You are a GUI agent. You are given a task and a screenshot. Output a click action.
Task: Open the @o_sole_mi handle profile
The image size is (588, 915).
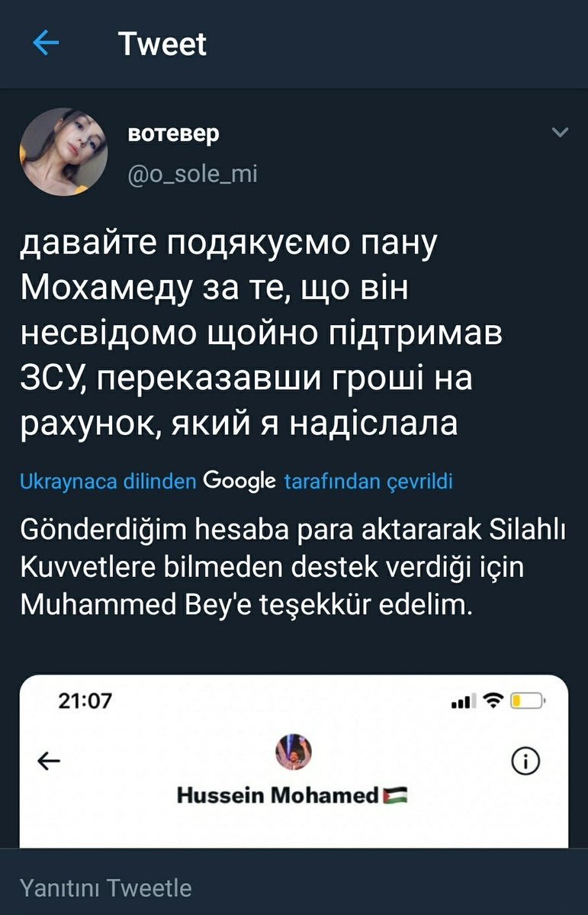(x=192, y=174)
